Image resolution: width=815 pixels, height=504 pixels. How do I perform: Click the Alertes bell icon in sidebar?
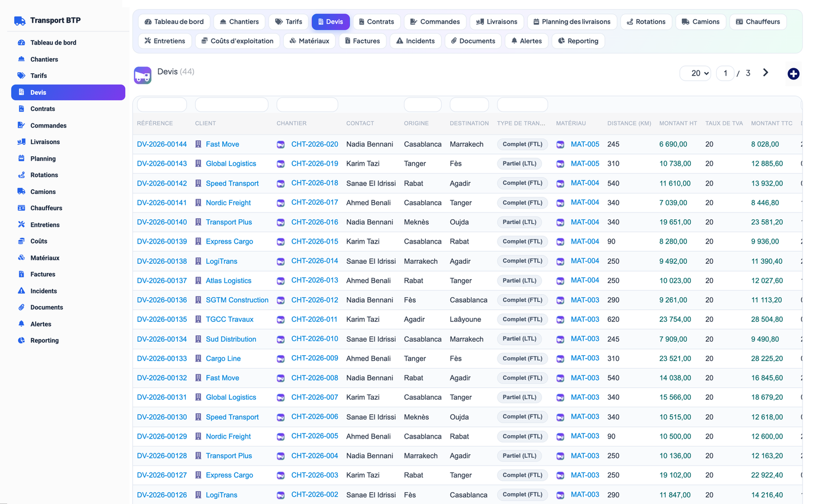coord(21,324)
